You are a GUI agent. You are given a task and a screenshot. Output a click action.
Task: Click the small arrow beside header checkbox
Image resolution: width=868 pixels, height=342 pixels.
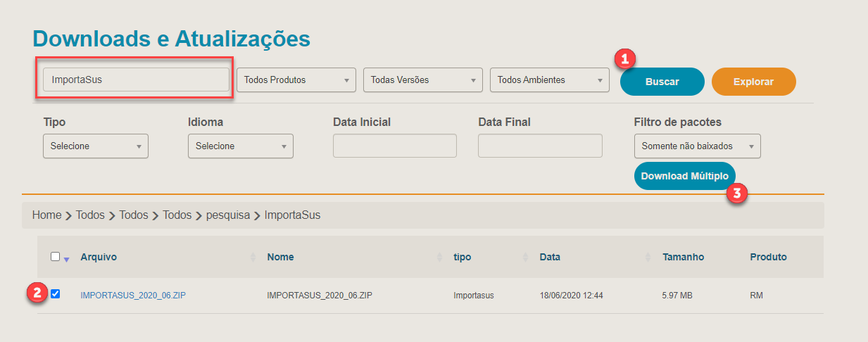67,260
